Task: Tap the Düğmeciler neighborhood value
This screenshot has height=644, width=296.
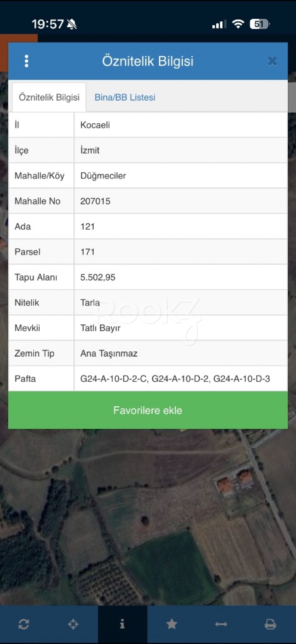Action: pyautogui.click(x=103, y=176)
